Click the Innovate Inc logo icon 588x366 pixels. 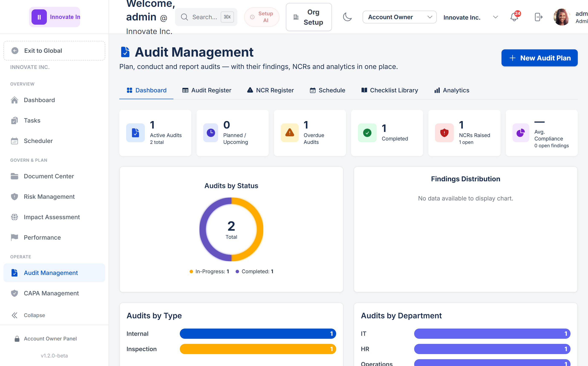pyautogui.click(x=39, y=17)
